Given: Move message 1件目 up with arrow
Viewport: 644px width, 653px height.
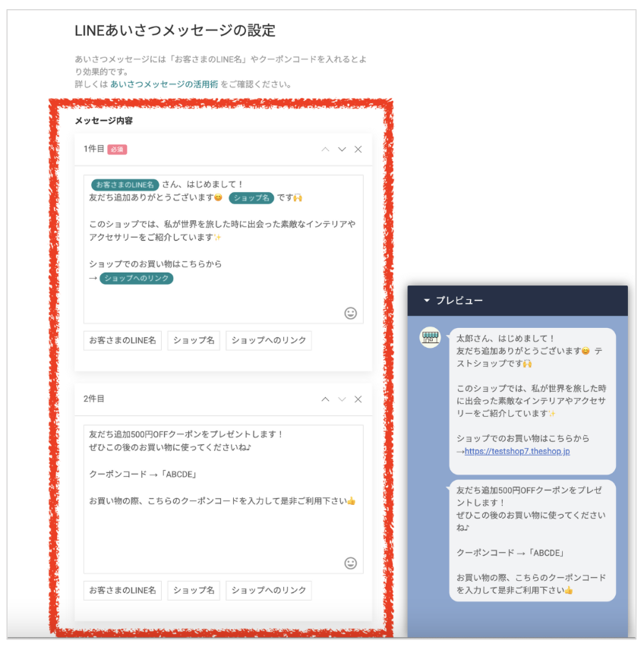Looking at the screenshot, I should click(325, 149).
